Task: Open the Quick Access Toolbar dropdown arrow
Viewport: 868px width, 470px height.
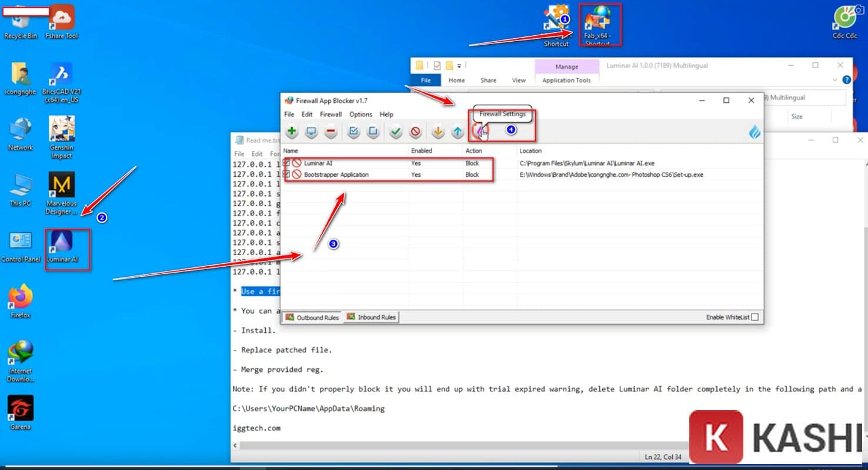Action: [459, 65]
